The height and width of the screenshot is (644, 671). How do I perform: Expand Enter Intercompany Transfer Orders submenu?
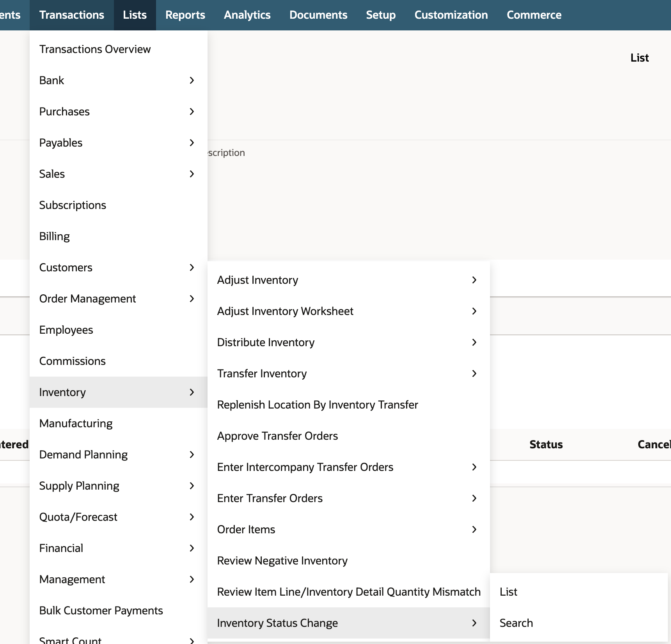349,467
